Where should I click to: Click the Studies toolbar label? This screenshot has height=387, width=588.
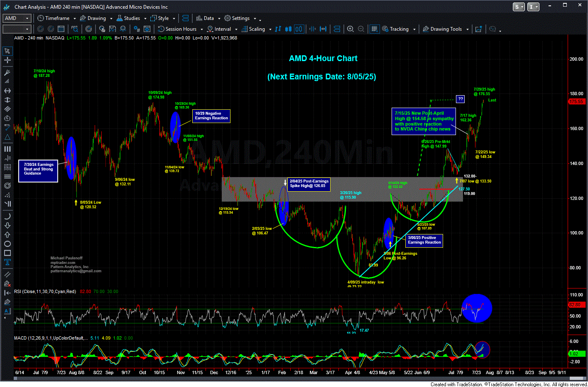[x=132, y=18]
